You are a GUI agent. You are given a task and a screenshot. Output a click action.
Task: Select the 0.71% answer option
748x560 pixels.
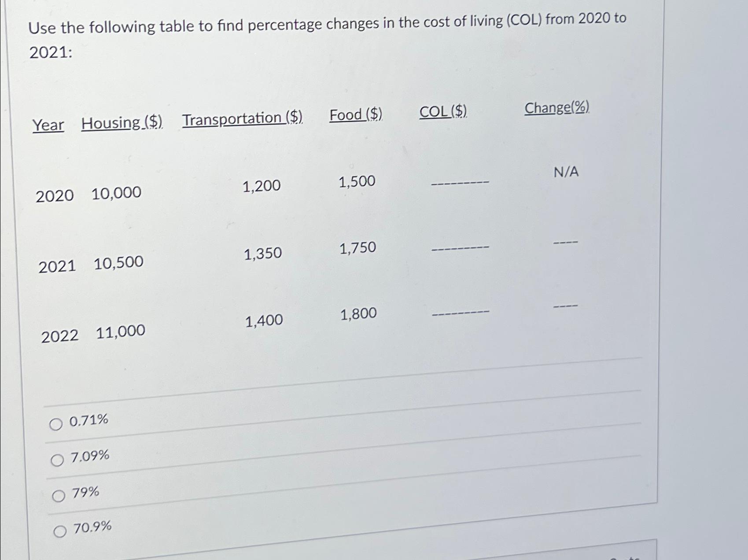[57, 424]
